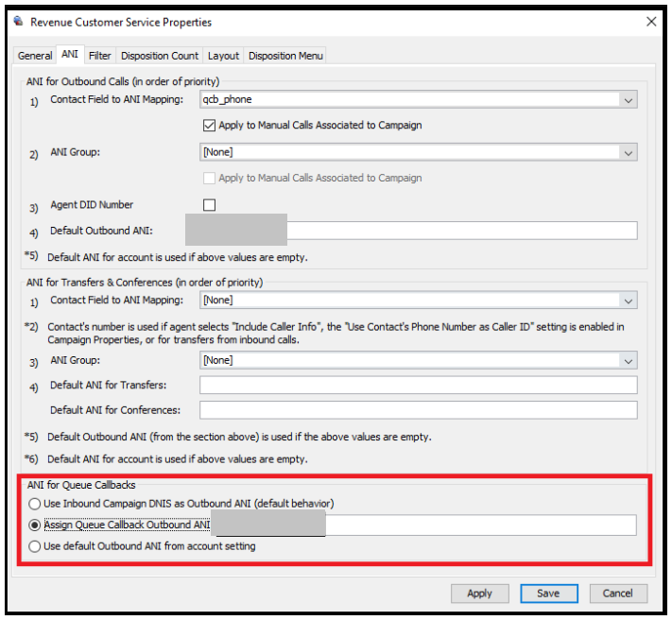Open the Layout tab
The width and height of the screenshot is (672, 620).
point(223,56)
